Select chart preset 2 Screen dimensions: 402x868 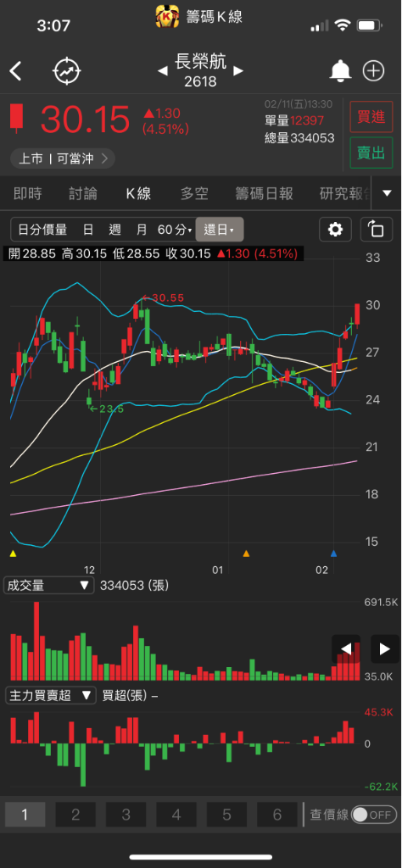pos(75,815)
